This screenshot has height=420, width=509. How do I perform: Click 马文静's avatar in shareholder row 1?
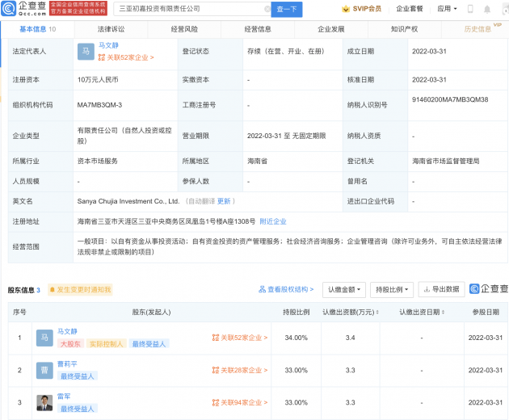[44, 338]
